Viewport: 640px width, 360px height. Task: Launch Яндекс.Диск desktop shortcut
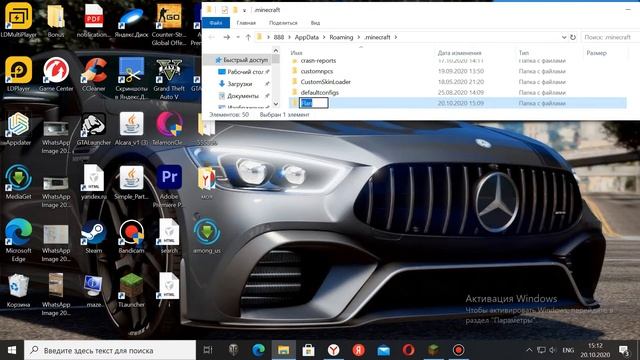pyautogui.click(x=131, y=21)
